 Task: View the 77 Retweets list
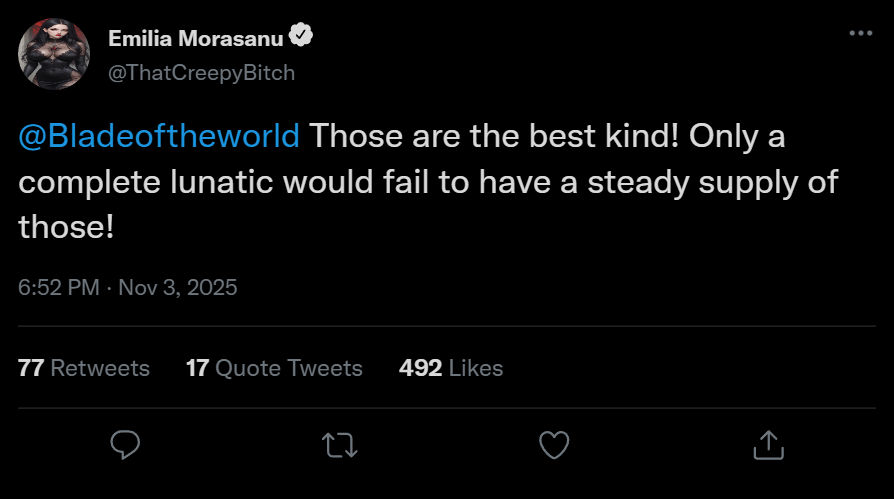pos(84,368)
